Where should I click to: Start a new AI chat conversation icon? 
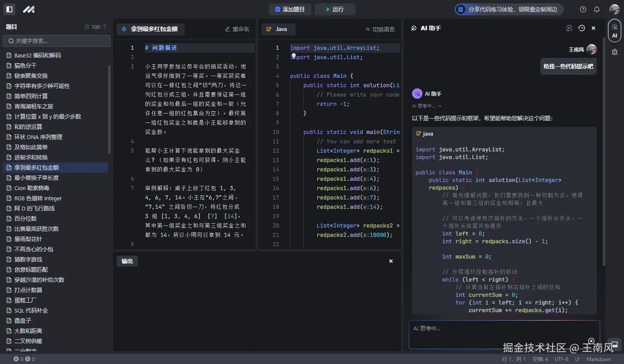pyautogui.click(x=569, y=28)
